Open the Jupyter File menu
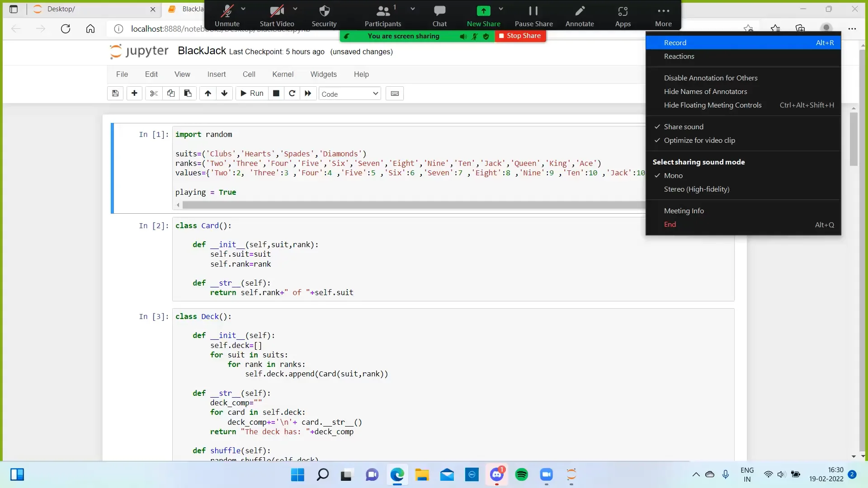868x488 pixels. tap(122, 75)
